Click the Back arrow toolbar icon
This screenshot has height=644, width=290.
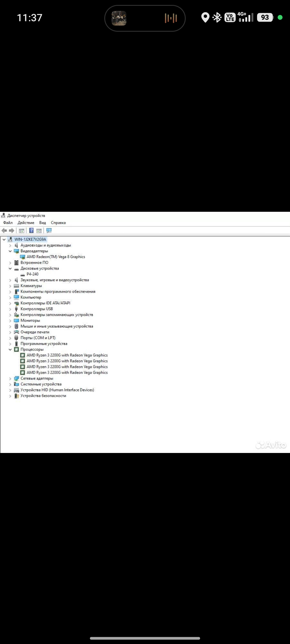(x=4, y=231)
